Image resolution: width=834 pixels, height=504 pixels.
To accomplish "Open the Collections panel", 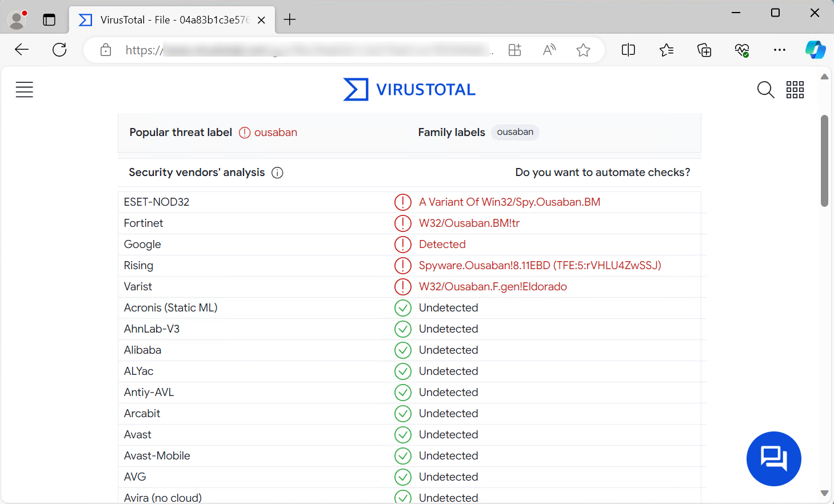I will click(x=704, y=50).
